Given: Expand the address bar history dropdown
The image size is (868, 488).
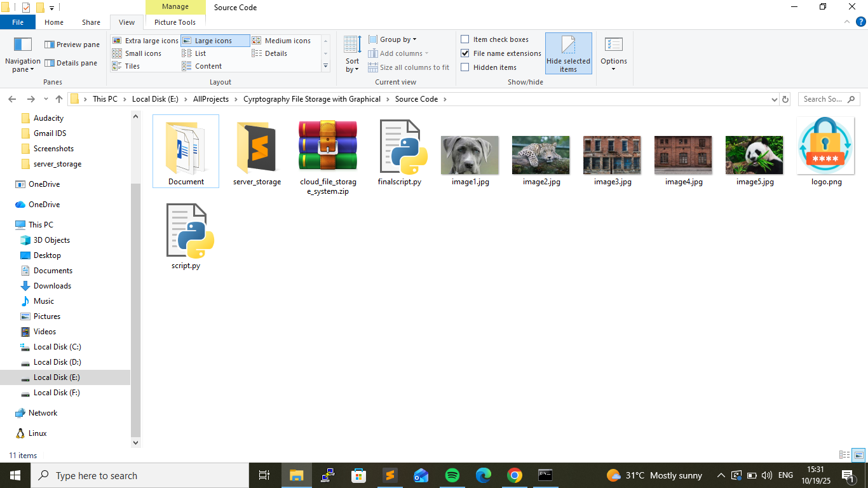Looking at the screenshot, I should pyautogui.click(x=774, y=99).
